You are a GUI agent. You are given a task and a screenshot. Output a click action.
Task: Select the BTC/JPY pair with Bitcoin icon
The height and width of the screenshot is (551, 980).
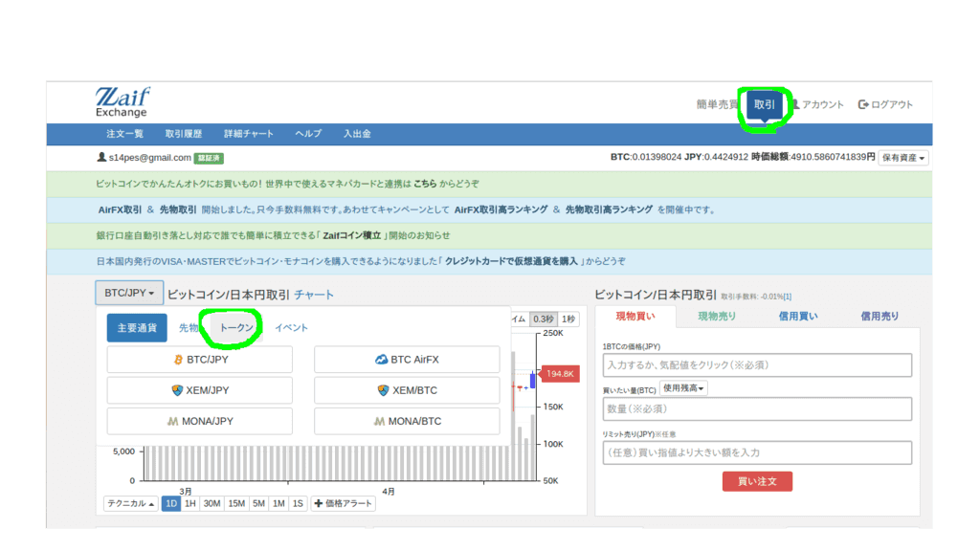coord(200,360)
